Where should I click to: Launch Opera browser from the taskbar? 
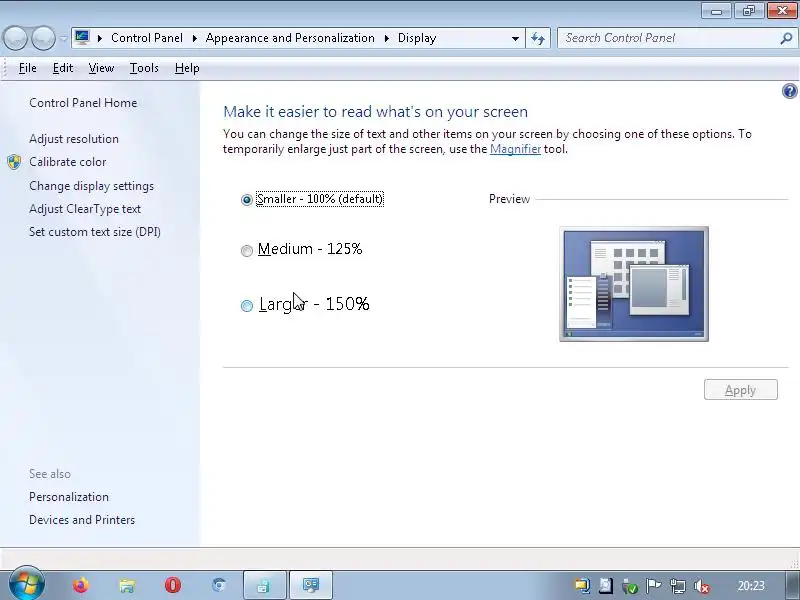click(x=173, y=585)
